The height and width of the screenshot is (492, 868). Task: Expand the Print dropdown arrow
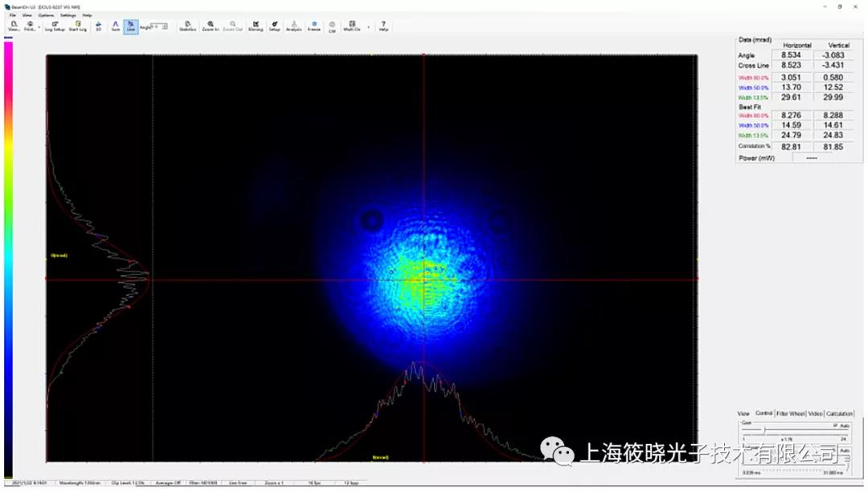click(x=39, y=27)
